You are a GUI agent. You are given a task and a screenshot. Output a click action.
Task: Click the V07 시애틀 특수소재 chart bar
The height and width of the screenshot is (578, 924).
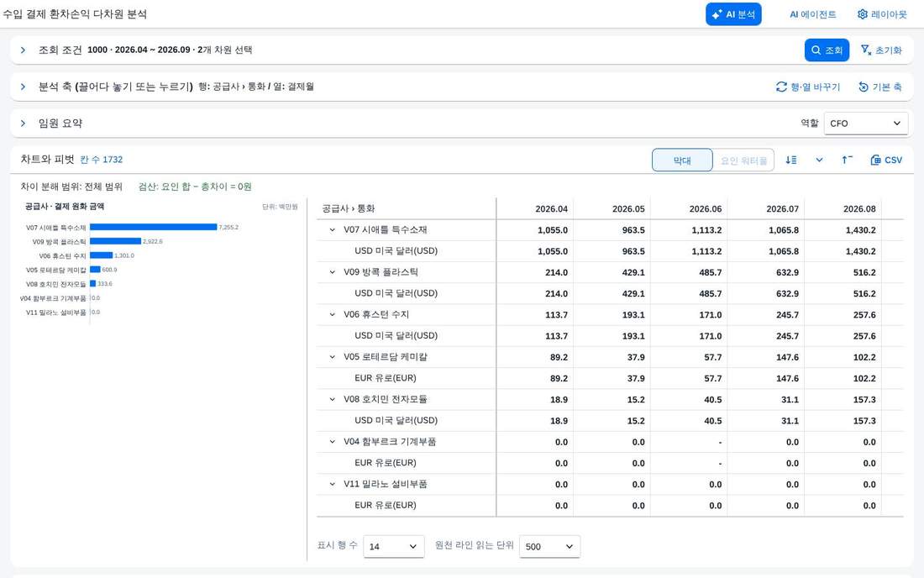tap(153, 227)
